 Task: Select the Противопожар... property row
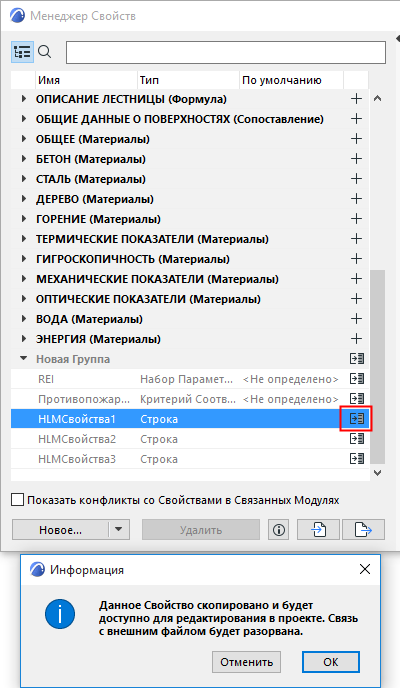tap(189, 399)
